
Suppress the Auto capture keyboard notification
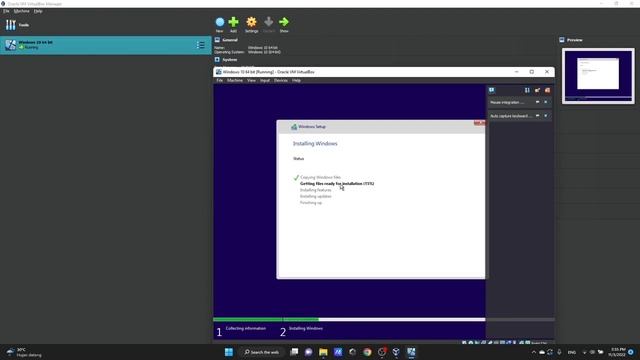tap(538, 116)
